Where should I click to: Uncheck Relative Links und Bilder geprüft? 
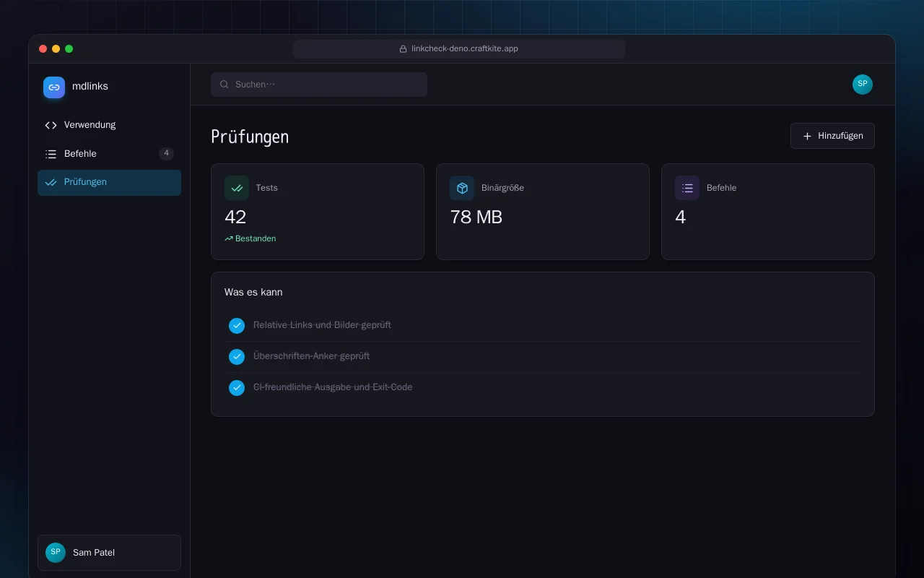click(x=237, y=326)
